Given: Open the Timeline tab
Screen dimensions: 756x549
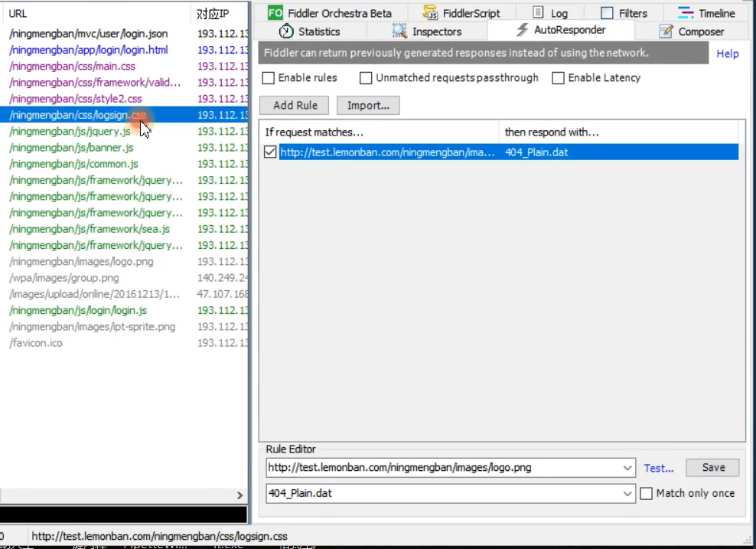Looking at the screenshot, I should [706, 13].
